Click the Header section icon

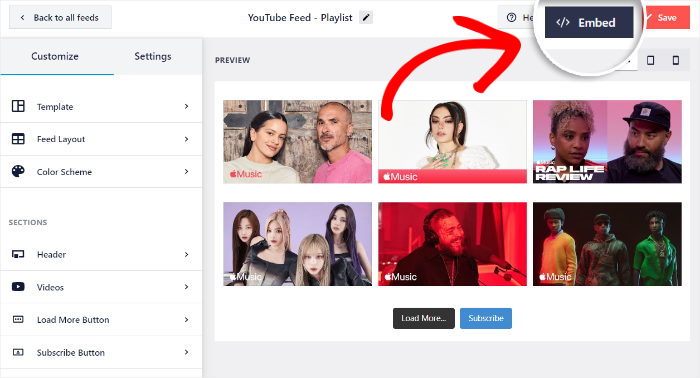pos(18,254)
